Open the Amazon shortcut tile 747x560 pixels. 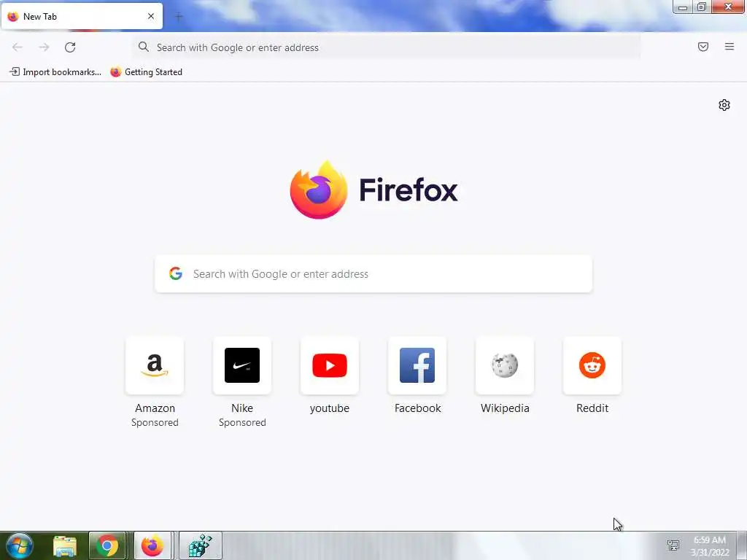point(155,365)
